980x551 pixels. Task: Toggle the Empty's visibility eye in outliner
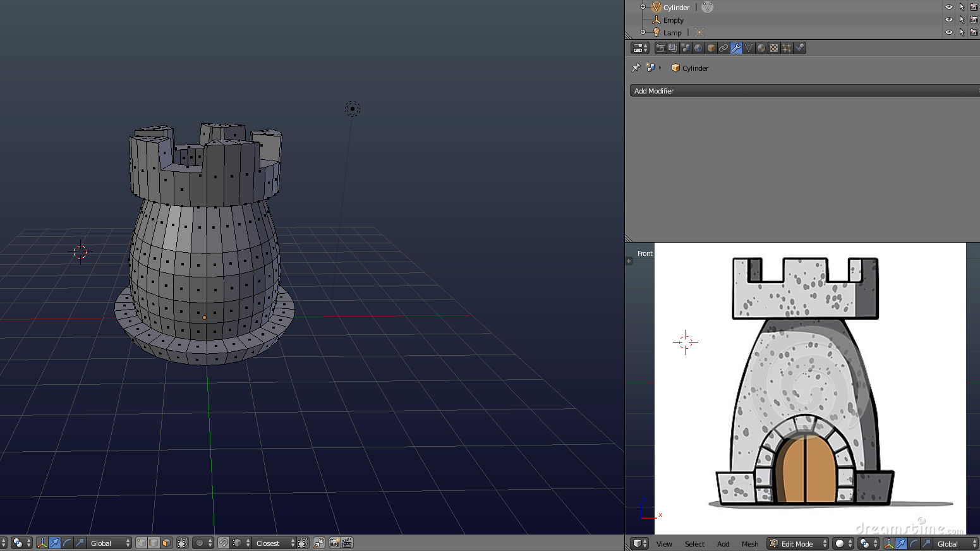click(948, 20)
